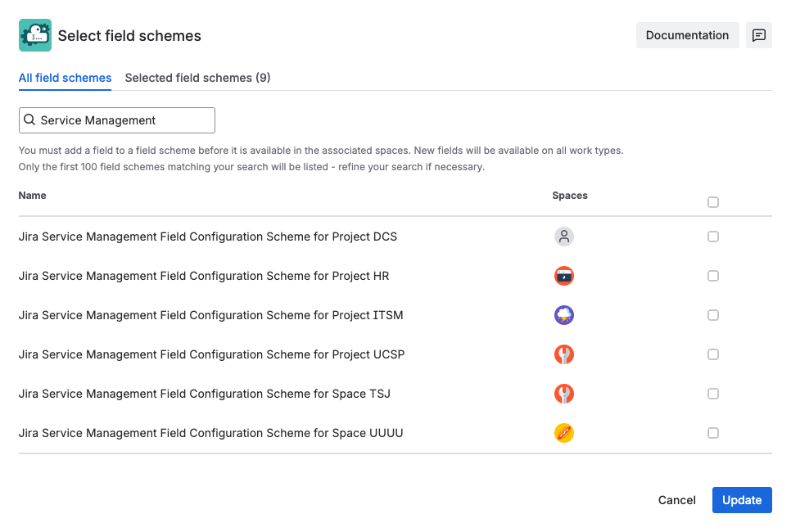Image resolution: width=791 pixels, height=532 pixels.
Task: Click the HR project space icon
Action: (564, 276)
